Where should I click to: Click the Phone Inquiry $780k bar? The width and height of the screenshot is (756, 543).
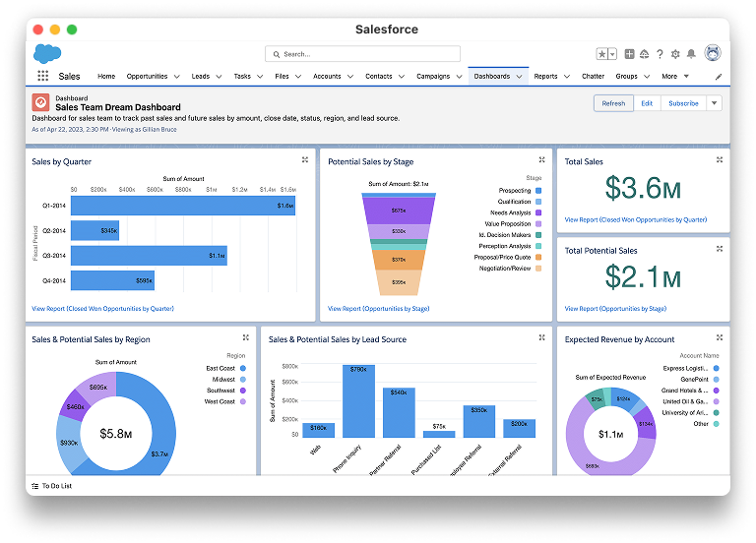pyautogui.click(x=358, y=401)
